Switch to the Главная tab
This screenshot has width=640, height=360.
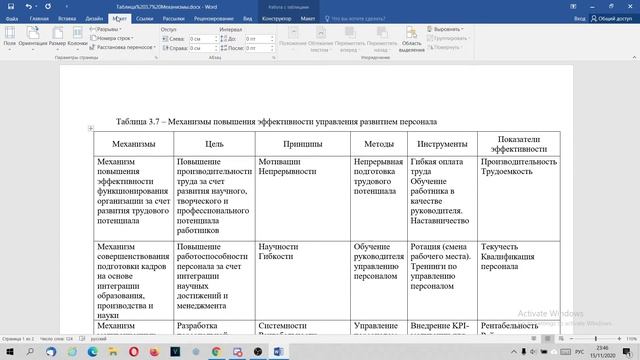coord(39,18)
